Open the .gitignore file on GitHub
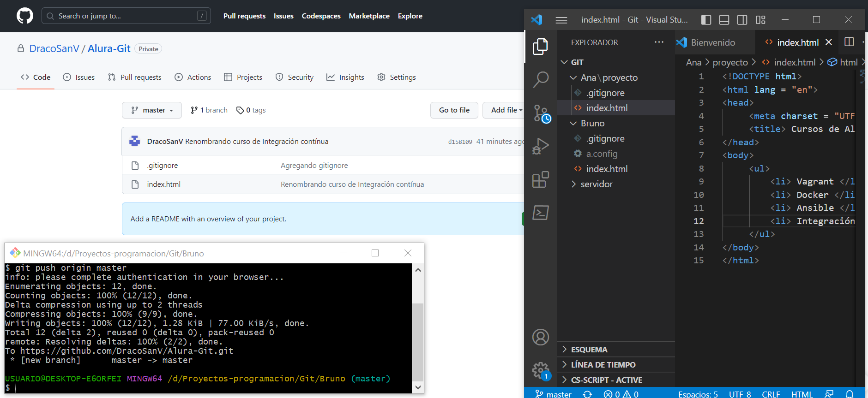 (163, 166)
